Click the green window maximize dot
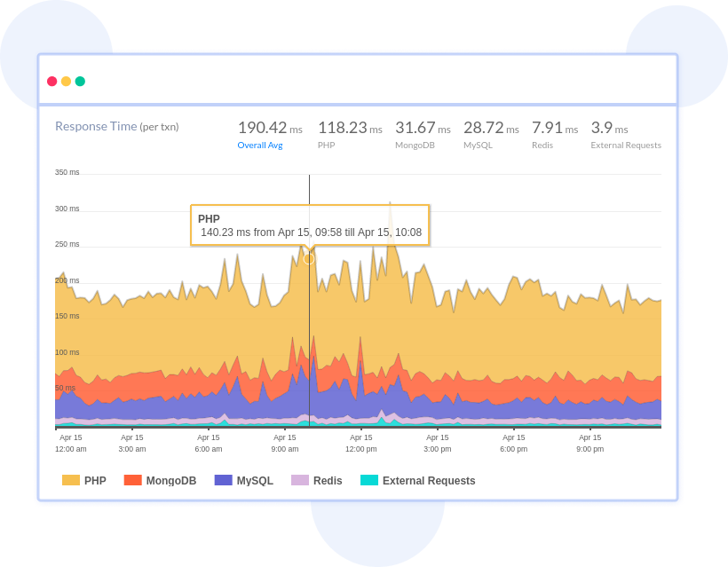This screenshot has width=728, height=567. (80, 82)
